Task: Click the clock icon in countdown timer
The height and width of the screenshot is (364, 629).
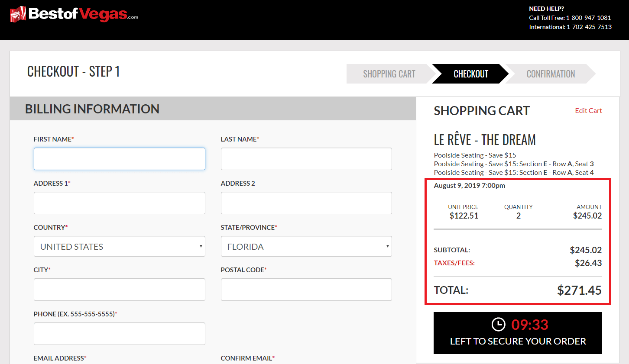Action: click(x=498, y=324)
